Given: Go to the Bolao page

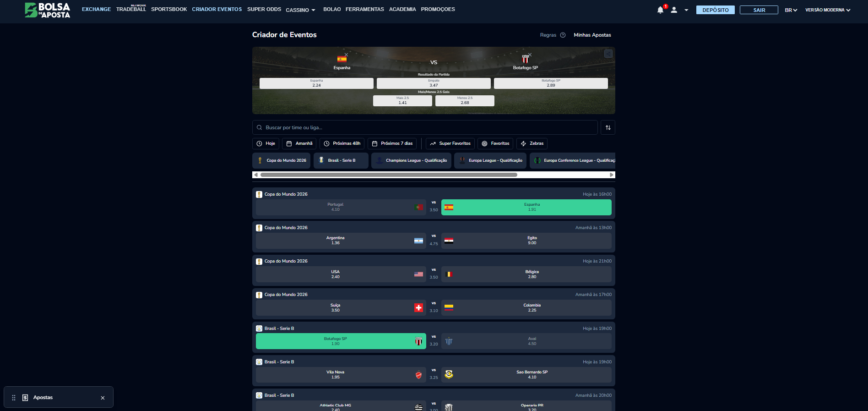Looking at the screenshot, I should click(332, 9).
